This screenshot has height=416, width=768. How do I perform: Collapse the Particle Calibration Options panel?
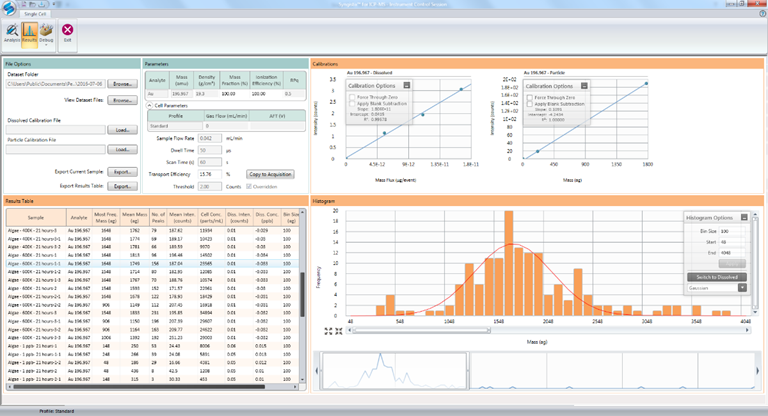pos(584,86)
